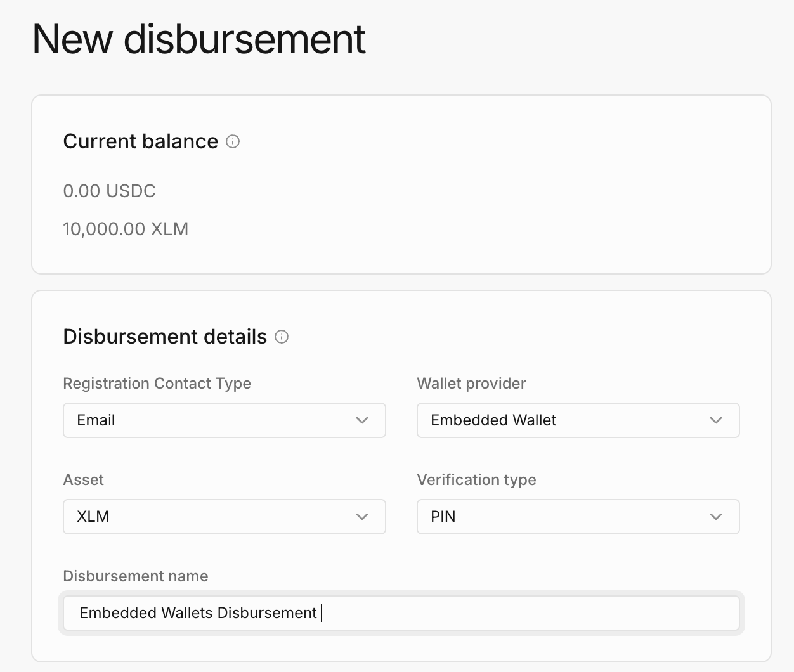Image resolution: width=794 pixels, height=672 pixels.
Task: Click the New disbursement page title
Action: coord(199,39)
